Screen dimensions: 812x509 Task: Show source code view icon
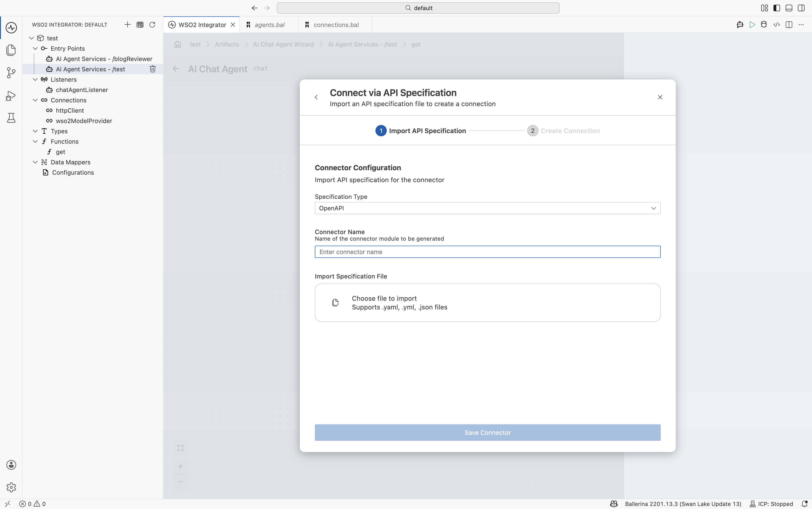tap(777, 25)
